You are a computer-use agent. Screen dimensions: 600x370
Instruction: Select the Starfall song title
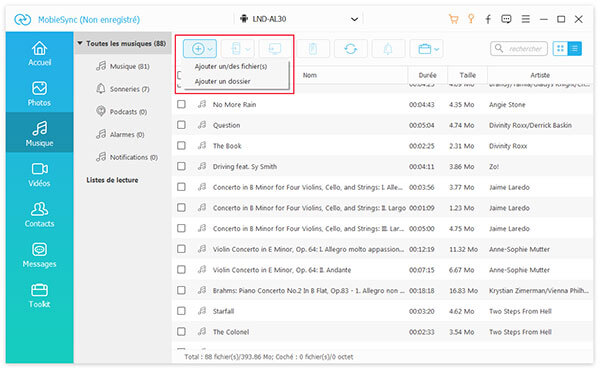click(x=223, y=311)
